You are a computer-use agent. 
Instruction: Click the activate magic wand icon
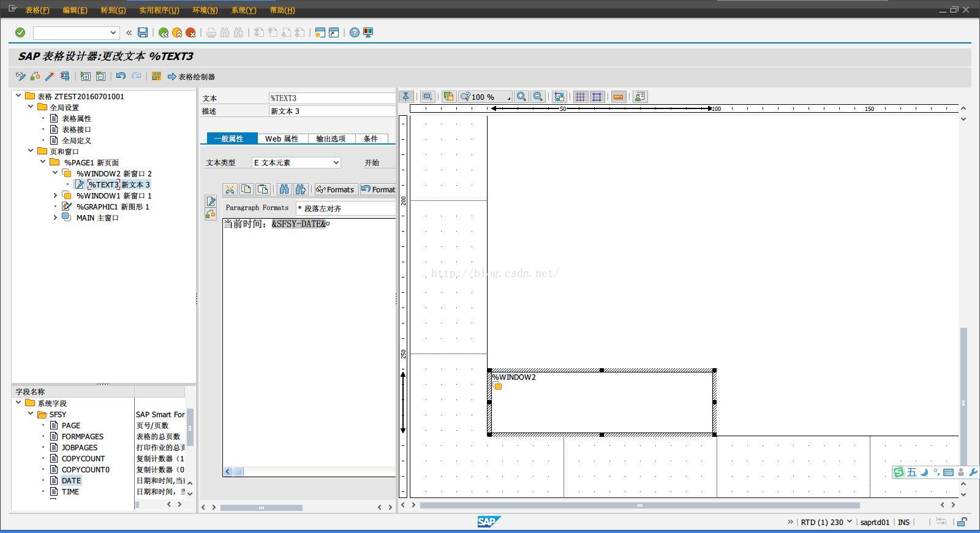[x=50, y=77]
